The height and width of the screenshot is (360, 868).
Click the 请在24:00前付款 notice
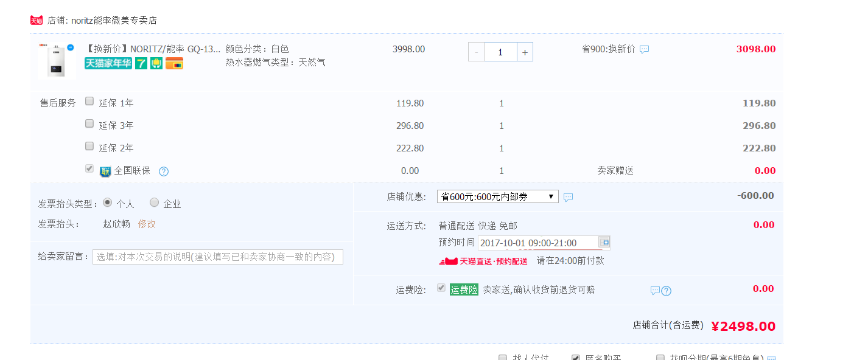pos(570,260)
